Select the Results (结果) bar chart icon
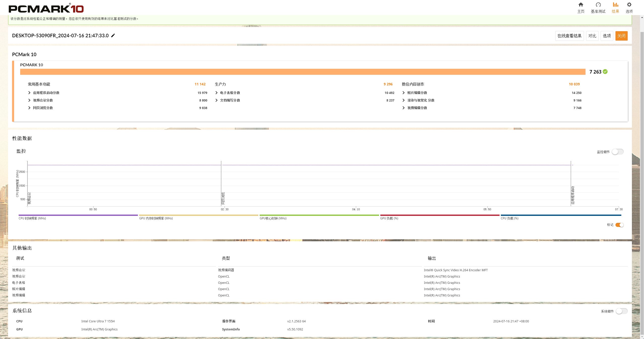This screenshot has height=339, width=644. tap(615, 5)
